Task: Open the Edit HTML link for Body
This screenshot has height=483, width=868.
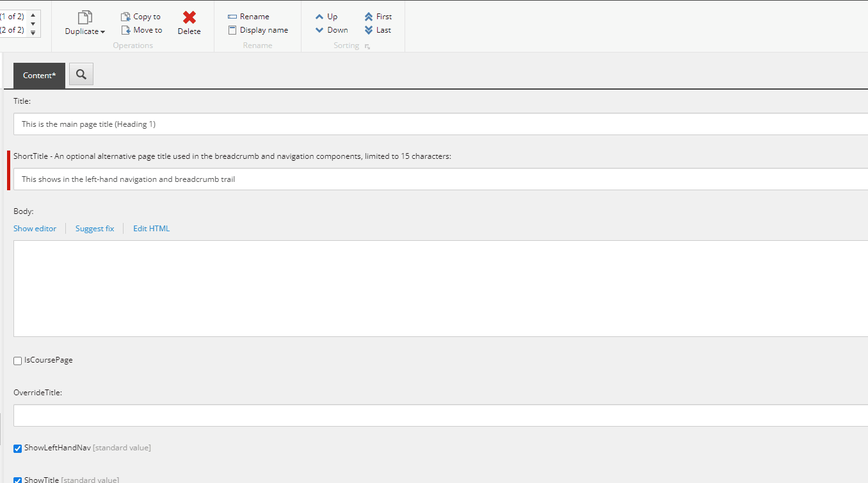Action: [151, 228]
